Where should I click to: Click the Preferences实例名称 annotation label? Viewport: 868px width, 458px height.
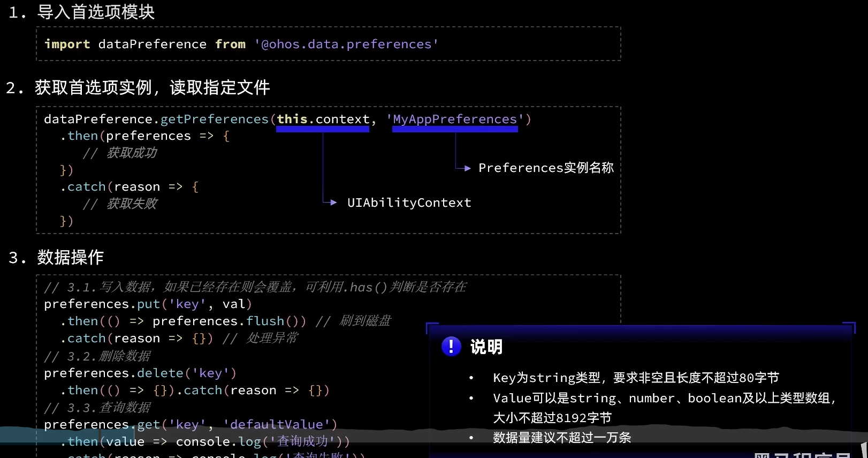[x=546, y=168]
